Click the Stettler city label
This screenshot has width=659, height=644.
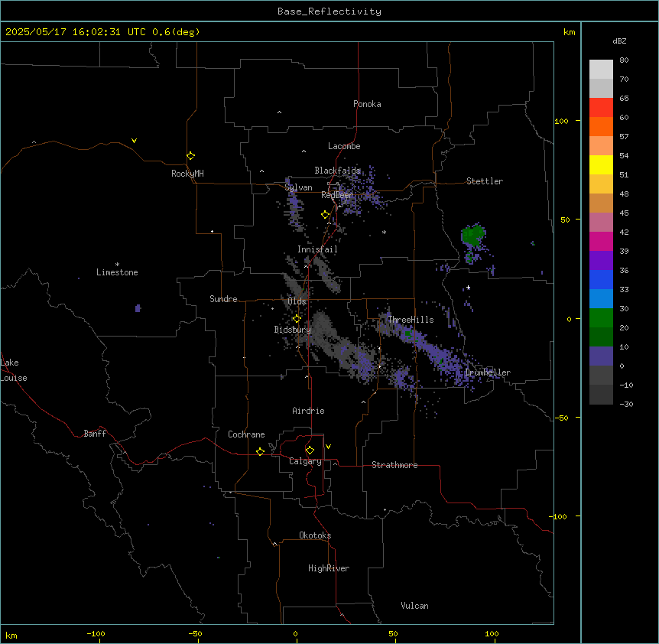pos(485,181)
